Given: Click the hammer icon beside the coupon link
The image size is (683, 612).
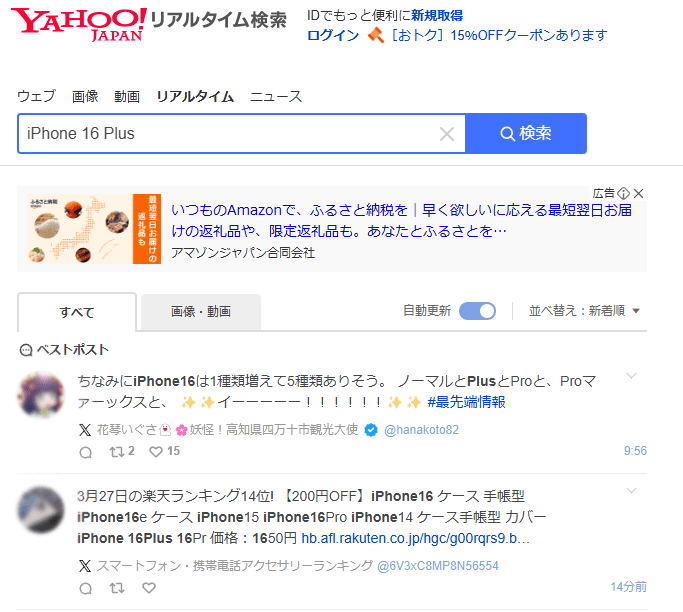Looking at the screenshot, I should (376, 35).
